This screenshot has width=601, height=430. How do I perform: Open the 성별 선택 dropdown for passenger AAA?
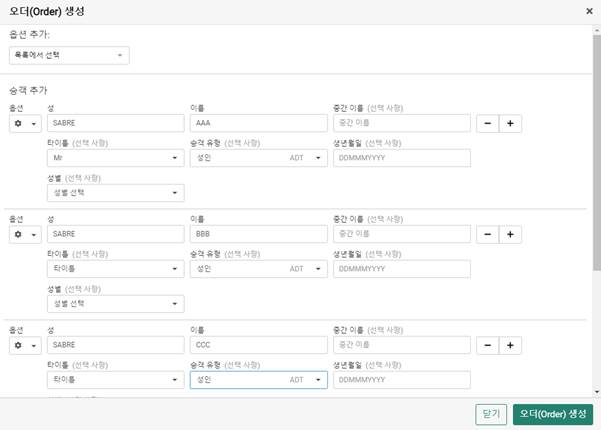[x=116, y=193]
